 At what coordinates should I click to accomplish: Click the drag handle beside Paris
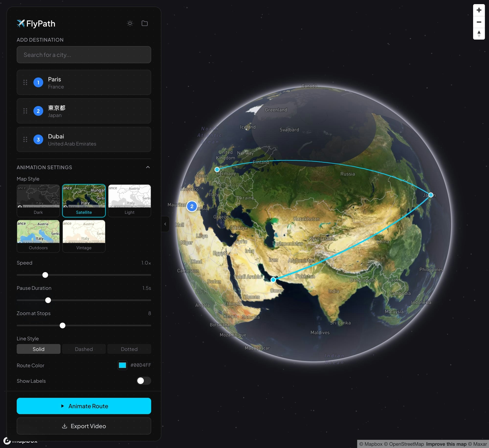coord(25,83)
